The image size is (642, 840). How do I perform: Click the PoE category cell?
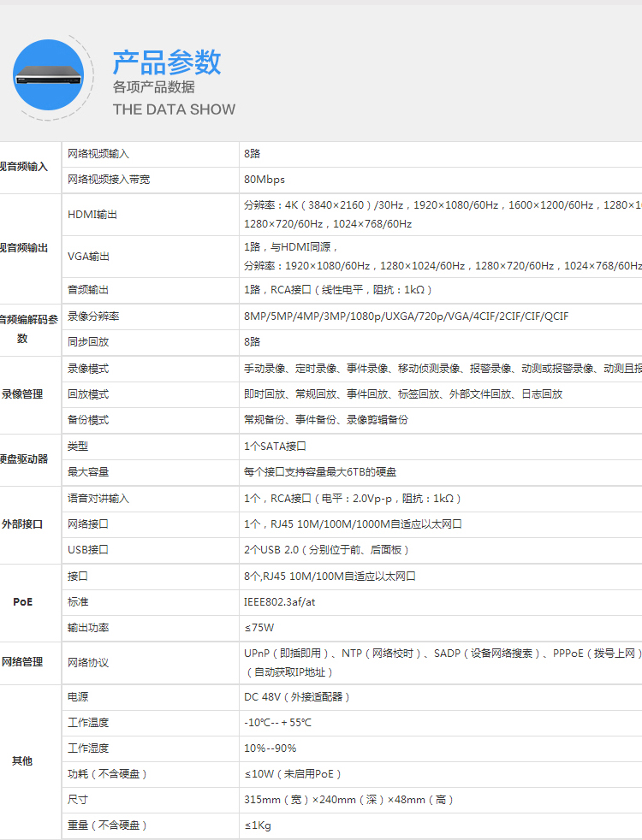[22, 602]
